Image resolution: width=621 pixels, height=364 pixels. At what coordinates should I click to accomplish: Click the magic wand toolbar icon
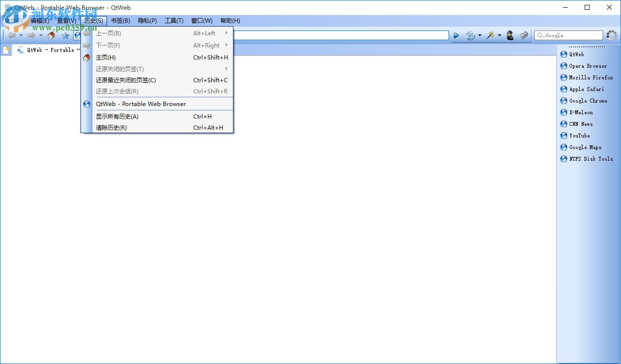coord(491,35)
